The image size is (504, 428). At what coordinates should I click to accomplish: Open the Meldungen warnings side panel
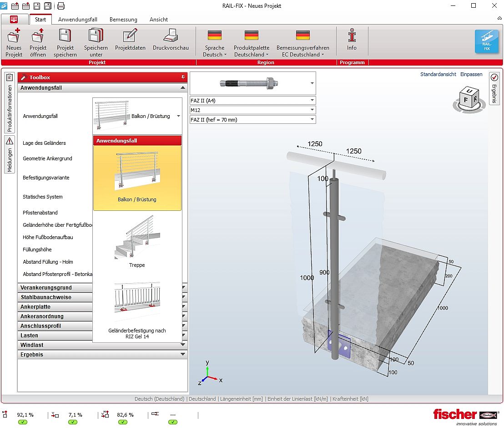point(10,154)
